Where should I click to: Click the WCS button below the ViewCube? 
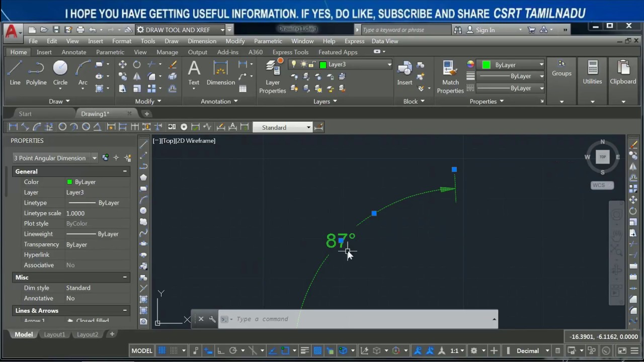point(602,186)
